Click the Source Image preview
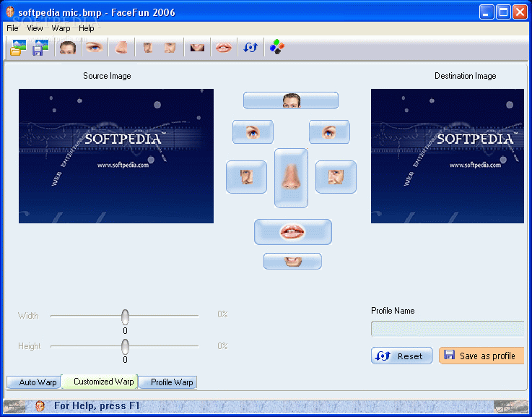The image size is (532, 417). point(116,156)
